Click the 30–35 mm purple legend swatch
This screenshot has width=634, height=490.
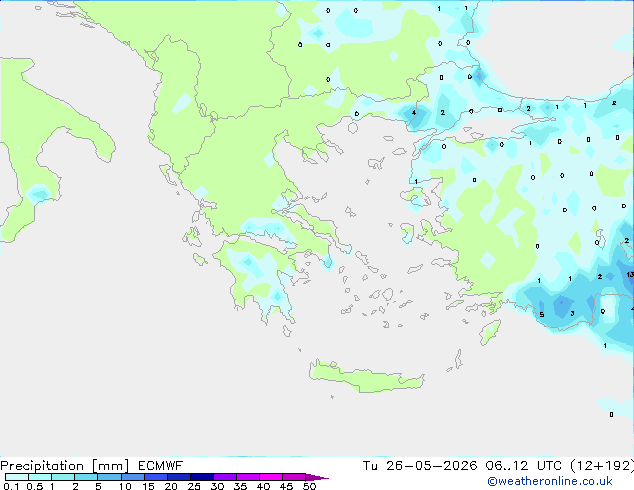[225, 477]
